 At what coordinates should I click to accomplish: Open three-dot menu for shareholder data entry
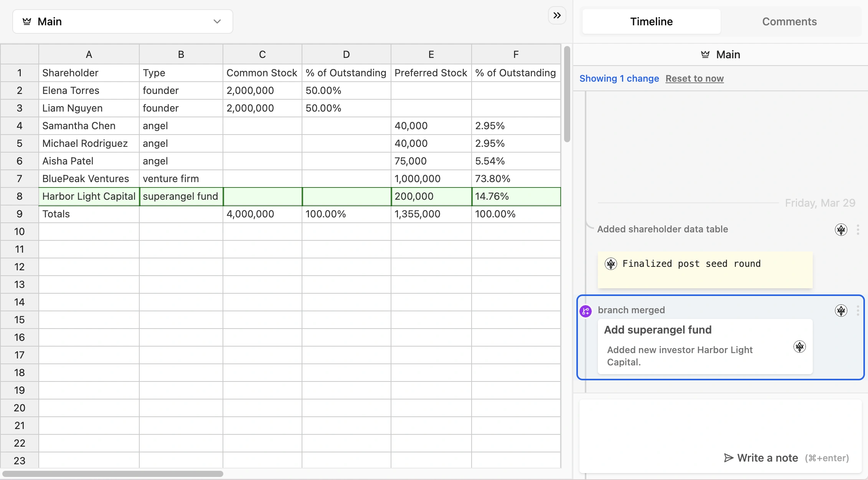coord(858,230)
